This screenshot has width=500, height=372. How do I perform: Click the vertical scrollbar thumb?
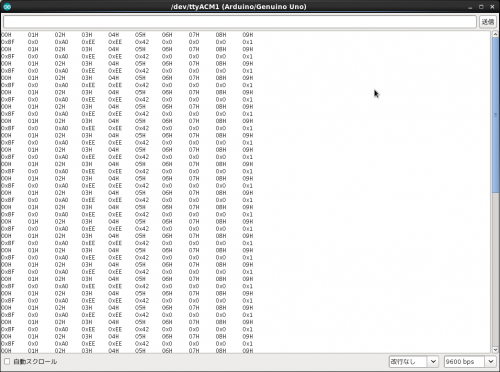(495, 115)
